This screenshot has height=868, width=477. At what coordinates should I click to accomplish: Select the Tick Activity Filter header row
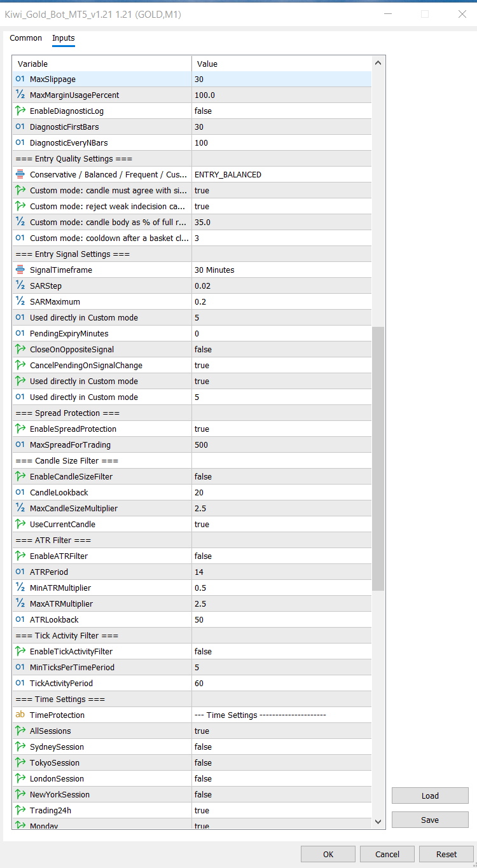(192, 635)
